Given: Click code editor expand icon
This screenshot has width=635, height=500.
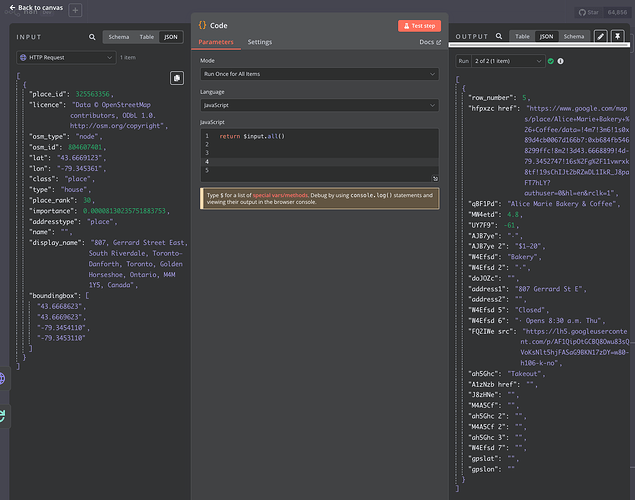Looking at the screenshot, I should click(x=435, y=179).
